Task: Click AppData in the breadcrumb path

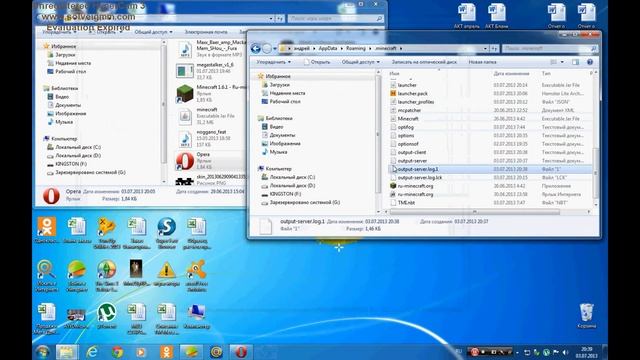Action: (x=328, y=49)
